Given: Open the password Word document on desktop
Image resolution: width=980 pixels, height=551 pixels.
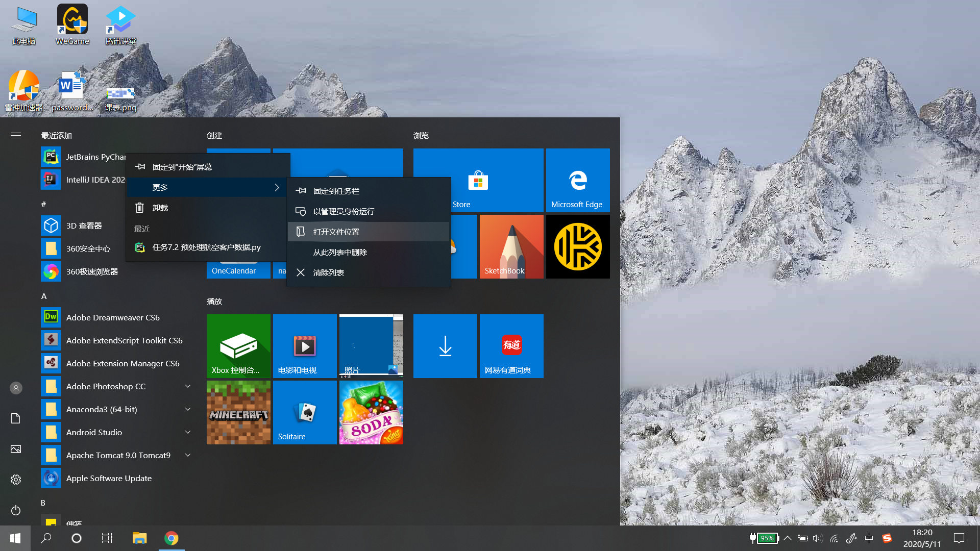Looking at the screenshot, I should 72,91.
